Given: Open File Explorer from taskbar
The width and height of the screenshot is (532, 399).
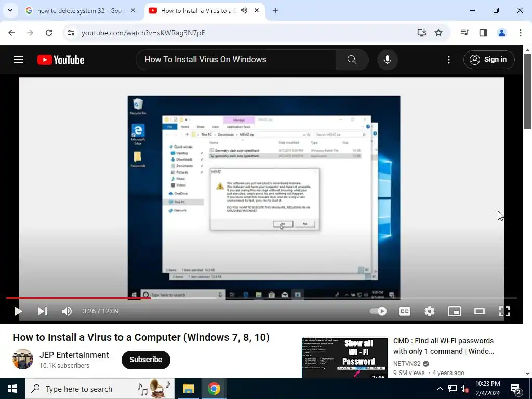Looking at the screenshot, I should coord(188,389).
